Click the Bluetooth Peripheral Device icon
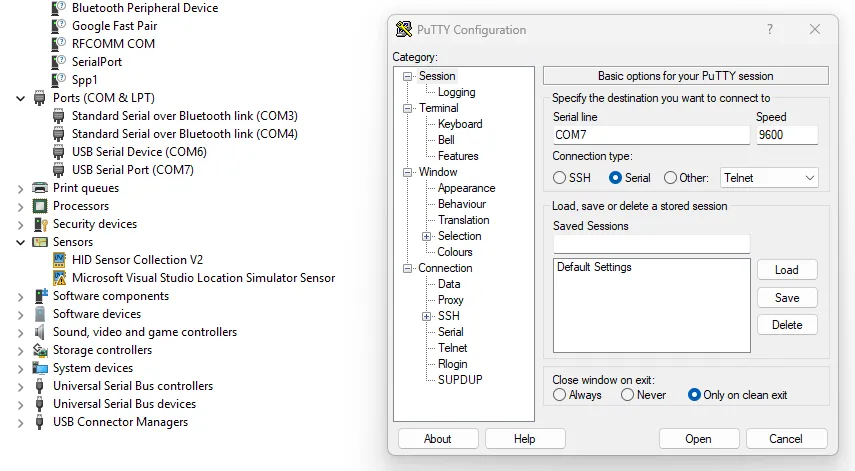The height and width of the screenshot is (471, 855). [58, 8]
